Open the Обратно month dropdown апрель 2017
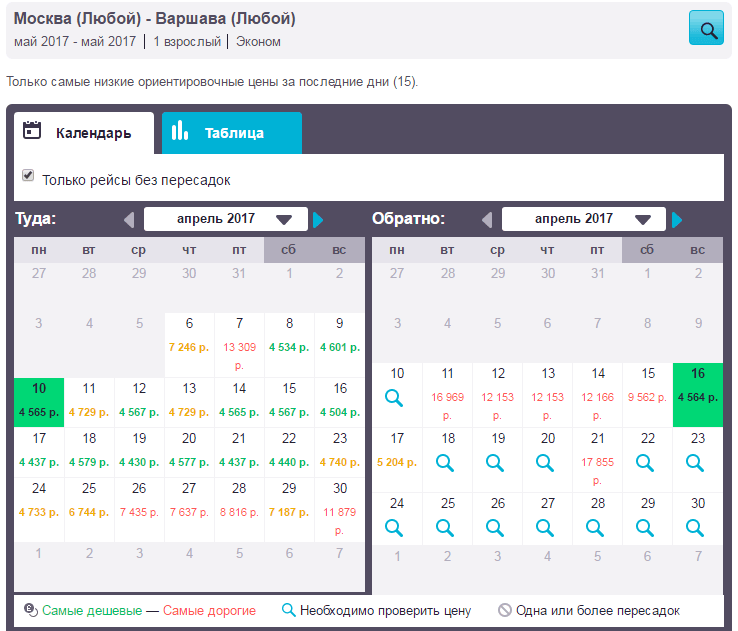This screenshot has width=738, height=631. [x=584, y=219]
